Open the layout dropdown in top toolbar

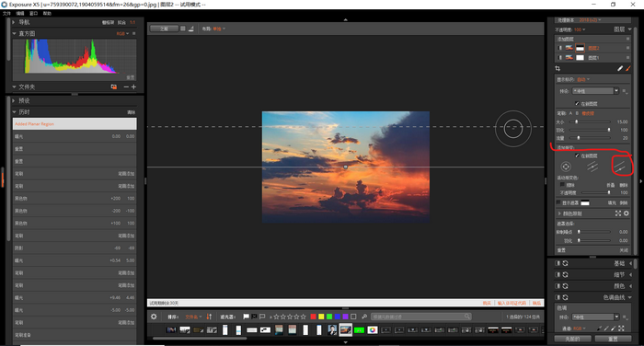[x=219, y=29]
